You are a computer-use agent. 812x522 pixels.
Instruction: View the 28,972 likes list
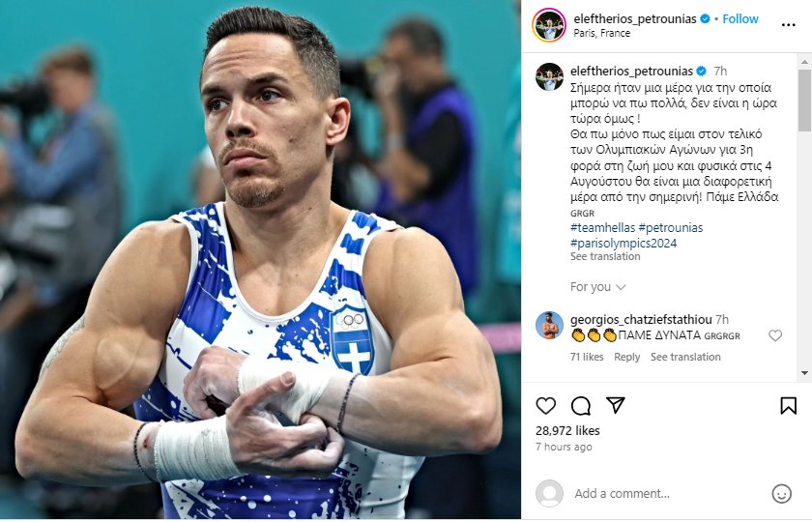[x=567, y=430]
